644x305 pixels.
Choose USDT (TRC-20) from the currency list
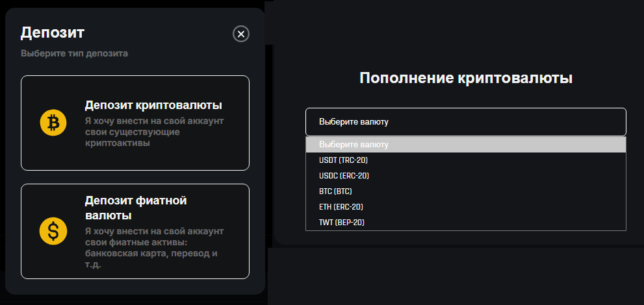click(466, 160)
